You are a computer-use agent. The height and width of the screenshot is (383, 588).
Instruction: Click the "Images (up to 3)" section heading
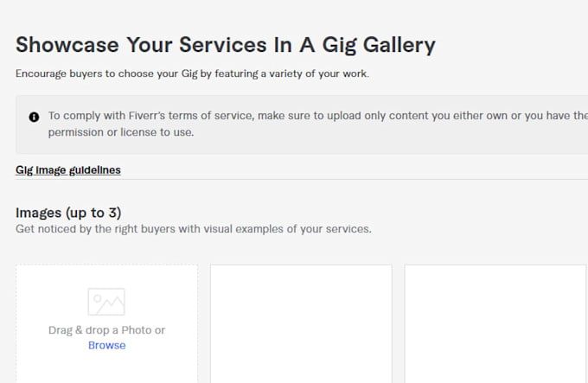point(68,213)
